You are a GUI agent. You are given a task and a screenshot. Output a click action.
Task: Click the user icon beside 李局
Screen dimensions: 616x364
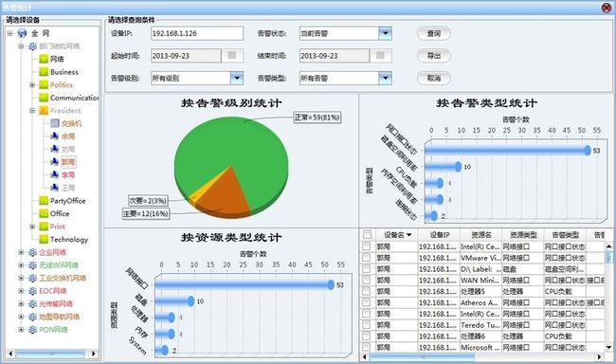coord(55,175)
